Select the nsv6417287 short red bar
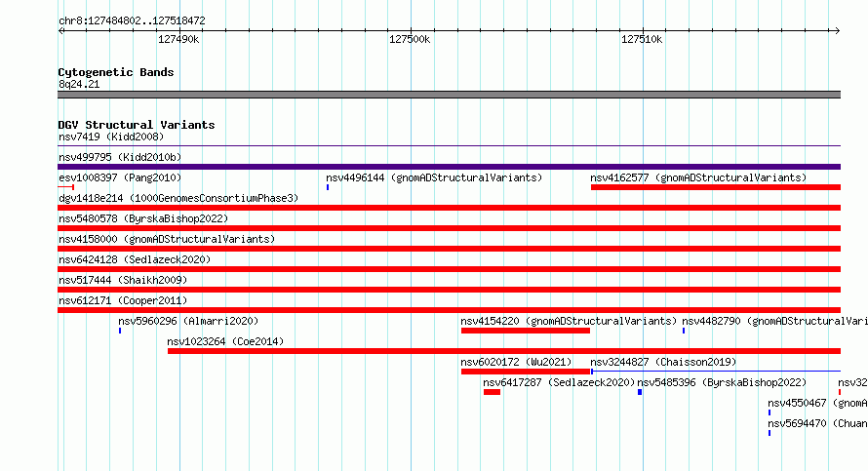 [x=492, y=392]
